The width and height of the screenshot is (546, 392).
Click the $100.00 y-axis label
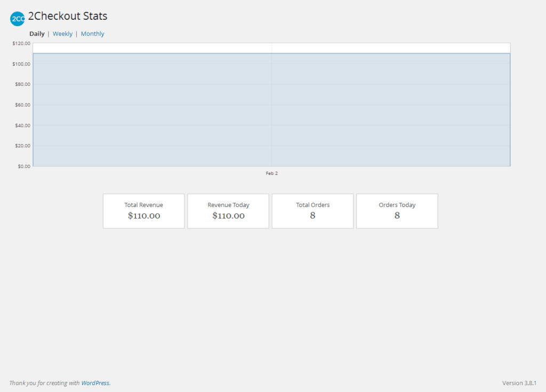point(21,64)
